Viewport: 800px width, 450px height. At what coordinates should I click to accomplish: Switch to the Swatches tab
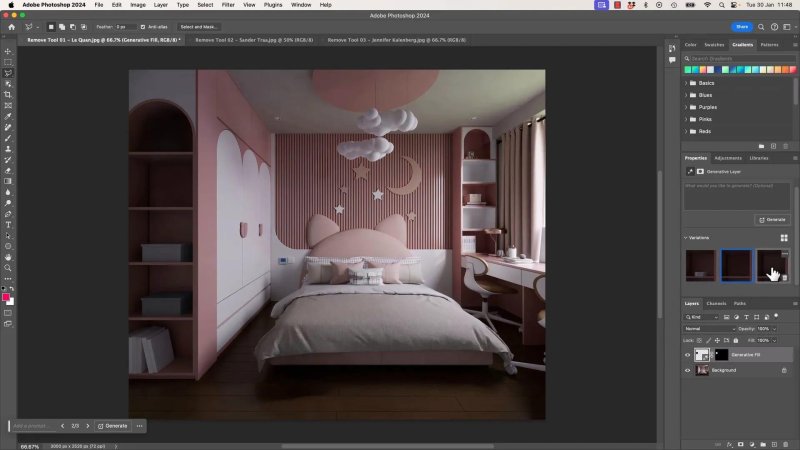point(714,45)
